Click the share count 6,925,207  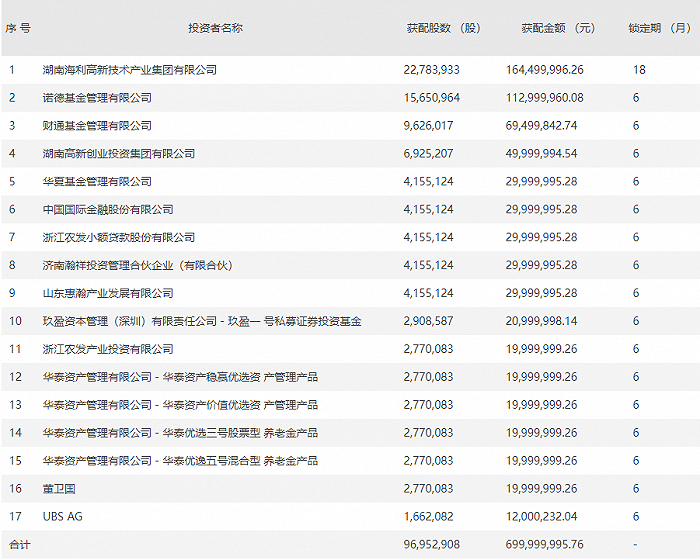[x=428, y=154]
